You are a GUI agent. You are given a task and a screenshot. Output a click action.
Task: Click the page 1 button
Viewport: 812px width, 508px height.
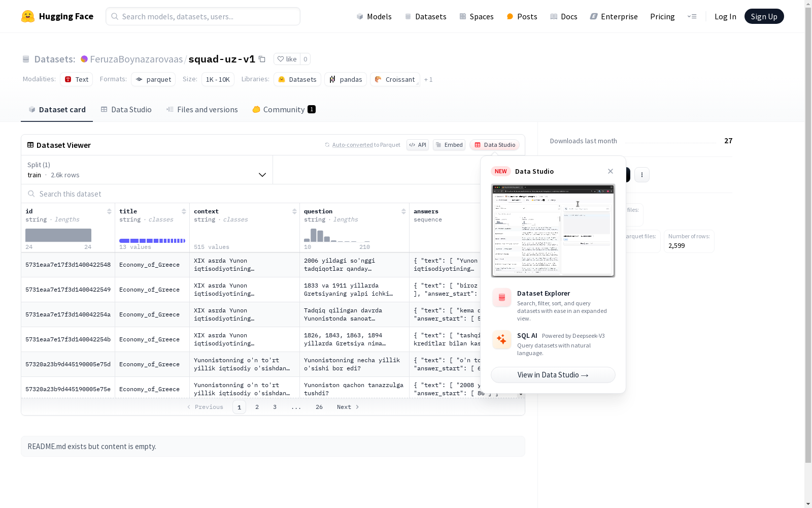click(240, 407)
